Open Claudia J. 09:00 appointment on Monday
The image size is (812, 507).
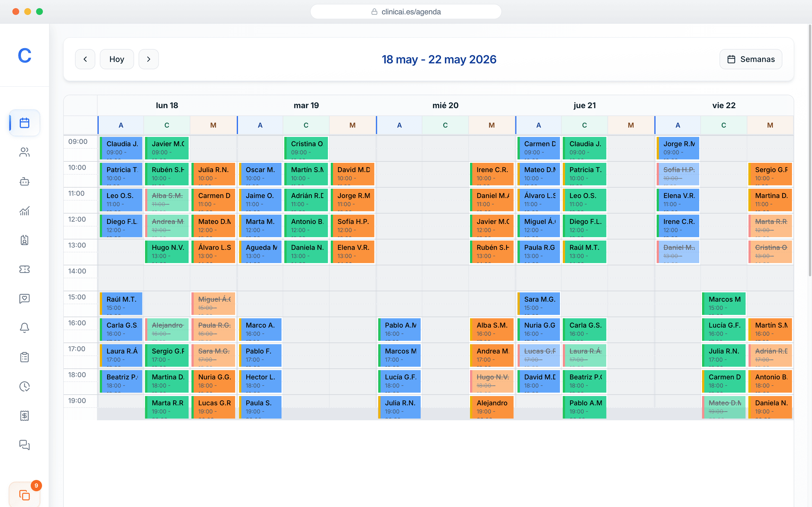point(121,148)
